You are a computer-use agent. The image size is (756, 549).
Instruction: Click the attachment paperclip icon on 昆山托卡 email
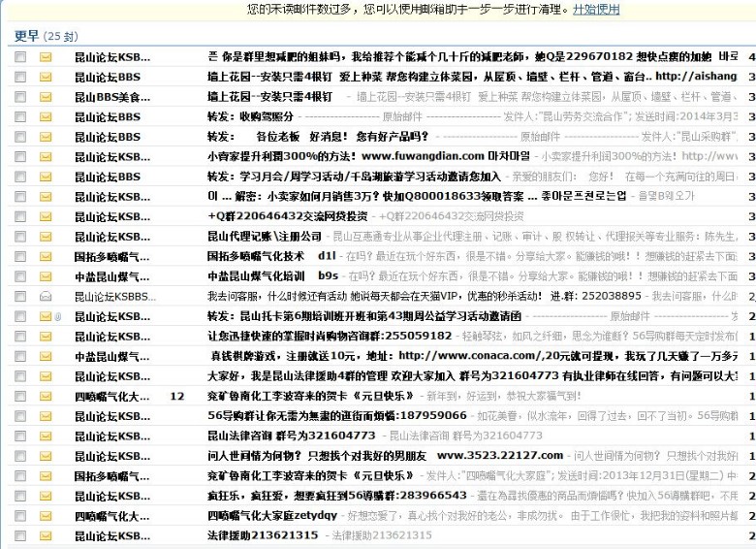pos(58,316)
